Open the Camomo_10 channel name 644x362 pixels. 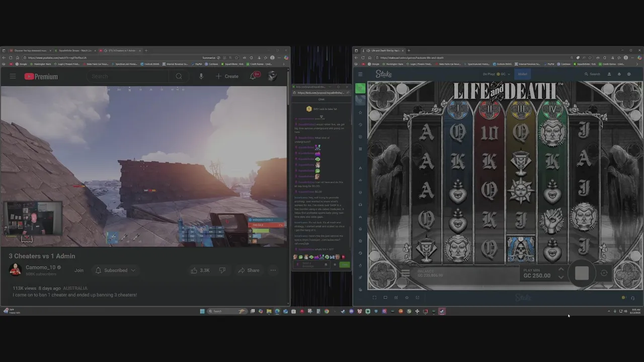click(x=40, y=267)
